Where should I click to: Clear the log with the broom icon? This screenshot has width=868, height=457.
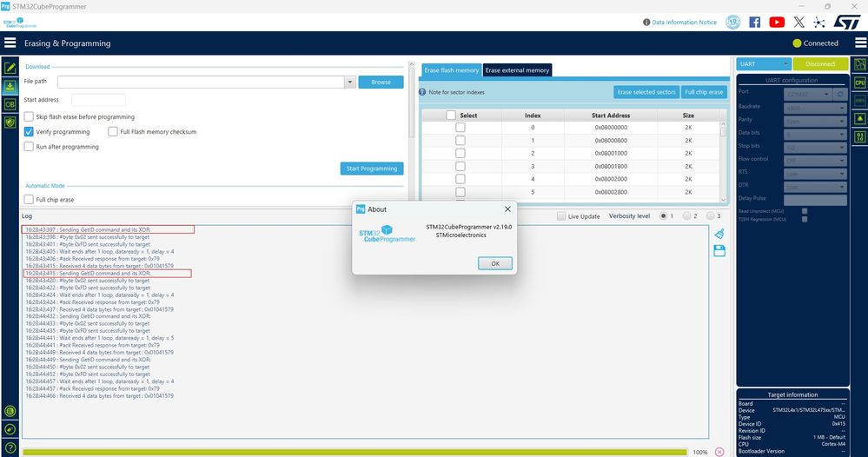719,234
